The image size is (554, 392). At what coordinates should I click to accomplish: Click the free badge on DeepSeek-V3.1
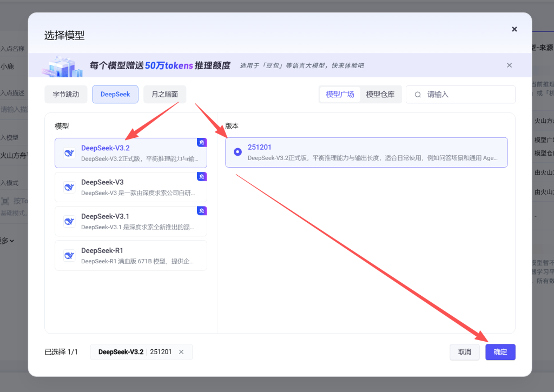[201, 211]
